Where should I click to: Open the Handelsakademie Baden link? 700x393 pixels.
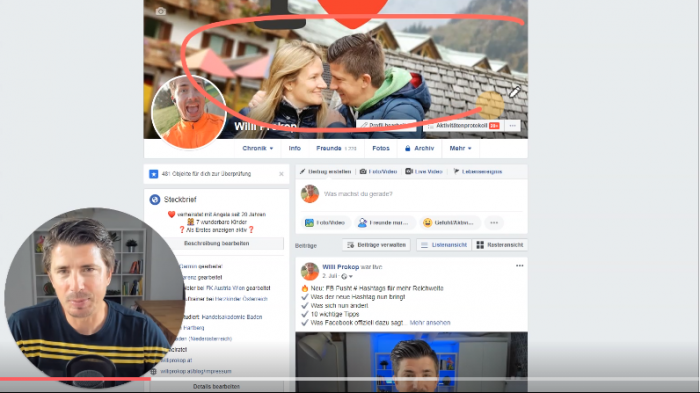232,317
